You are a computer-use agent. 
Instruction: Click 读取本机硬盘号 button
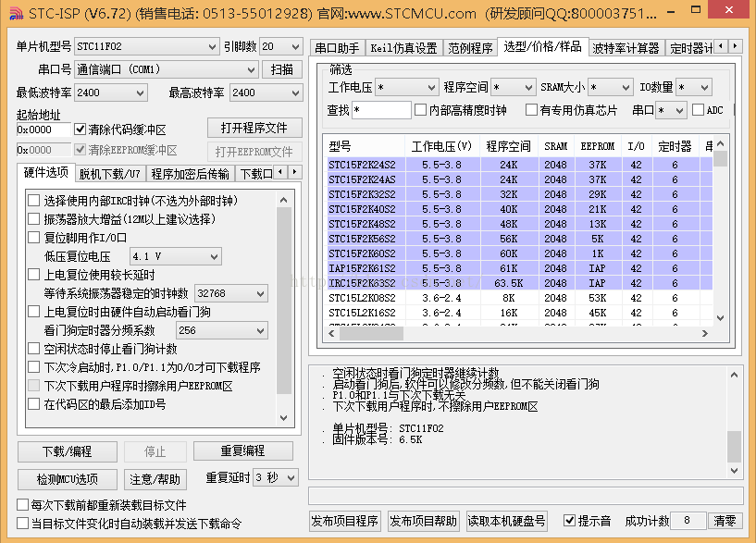pos(506,522)
